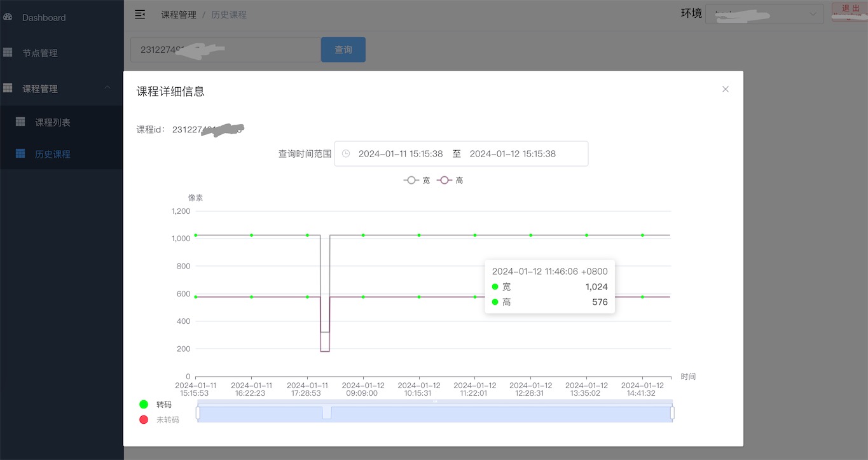Image resolution: width=868 pixels, height=460 pixels.
Task: Click the 课程管理 breadcrumb link
Action: coord(179,15)
